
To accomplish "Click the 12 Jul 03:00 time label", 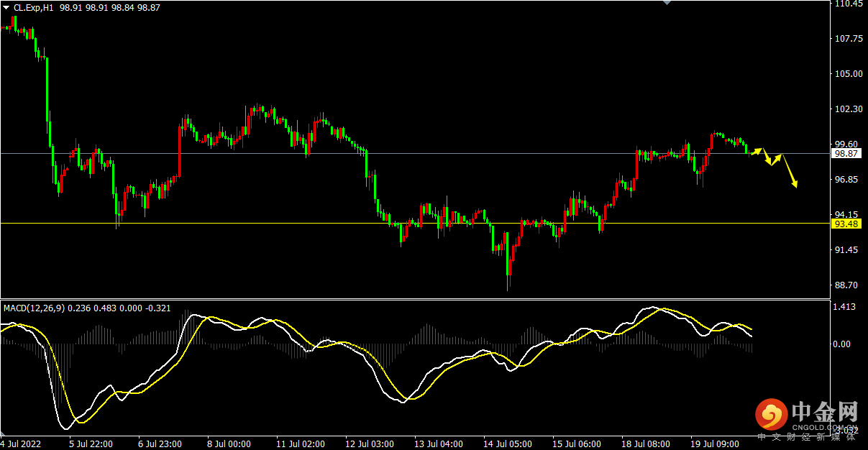I will coord(370,444).
